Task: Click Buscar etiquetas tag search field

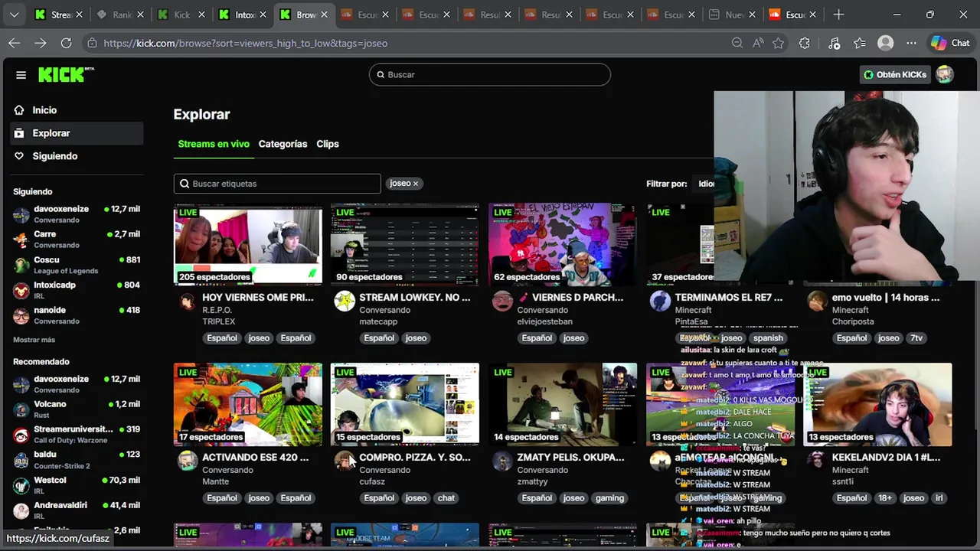Action: [277, 184]
